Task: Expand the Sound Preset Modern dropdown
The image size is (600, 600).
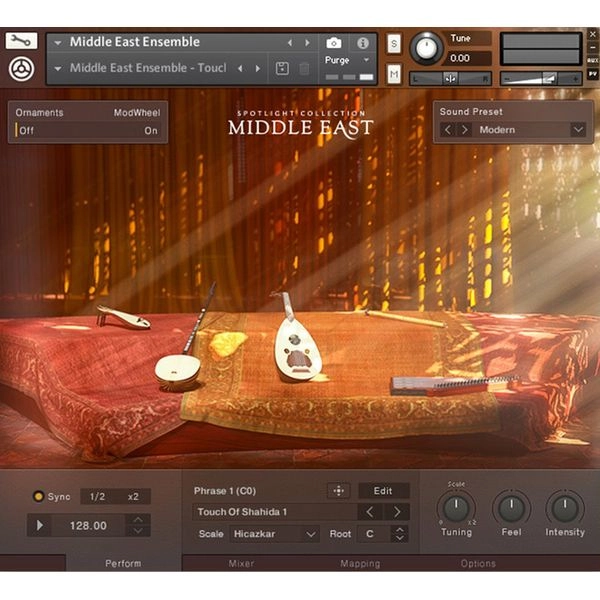Action: (x=578, y=130)
